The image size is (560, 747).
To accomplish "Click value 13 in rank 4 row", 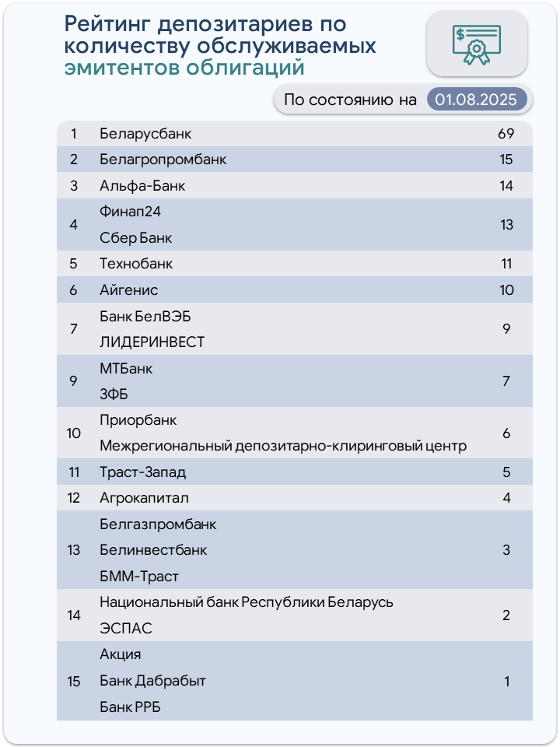I will 506,225.
